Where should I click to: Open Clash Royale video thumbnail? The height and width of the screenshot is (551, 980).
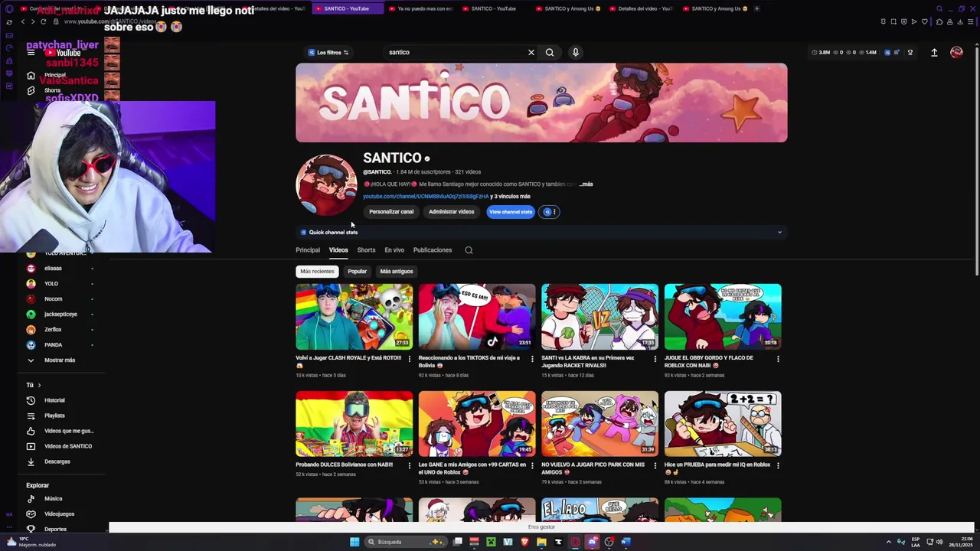click(x=354, y=317)
